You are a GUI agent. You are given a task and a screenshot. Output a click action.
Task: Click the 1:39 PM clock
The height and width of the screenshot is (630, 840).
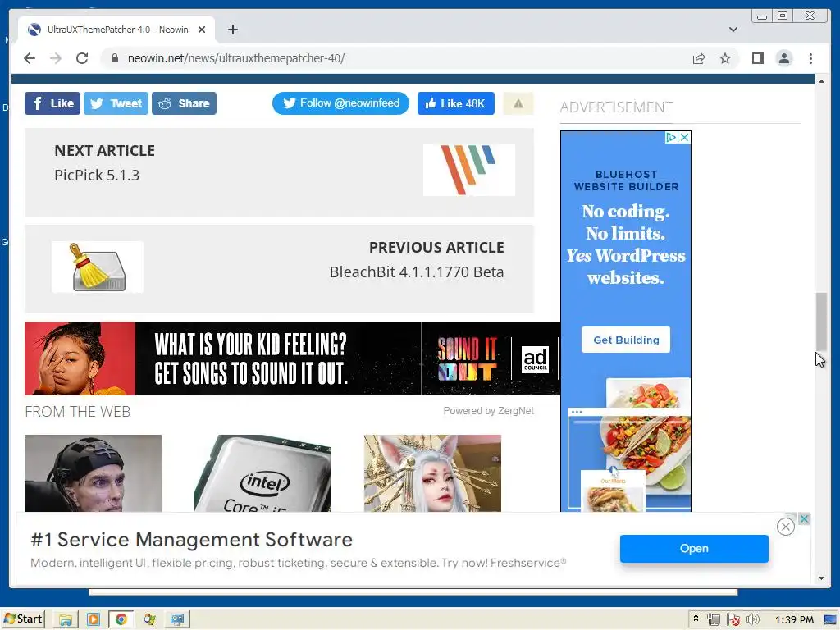(794, 620)
